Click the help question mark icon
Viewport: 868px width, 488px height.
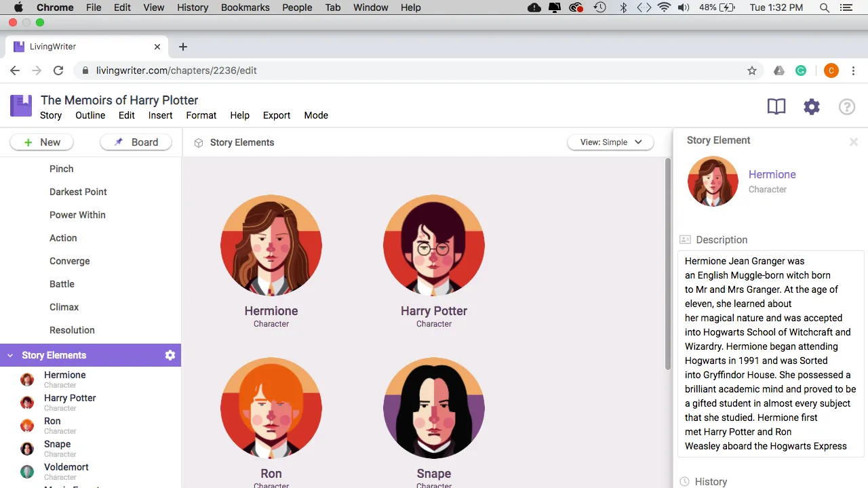coord(847,106)
